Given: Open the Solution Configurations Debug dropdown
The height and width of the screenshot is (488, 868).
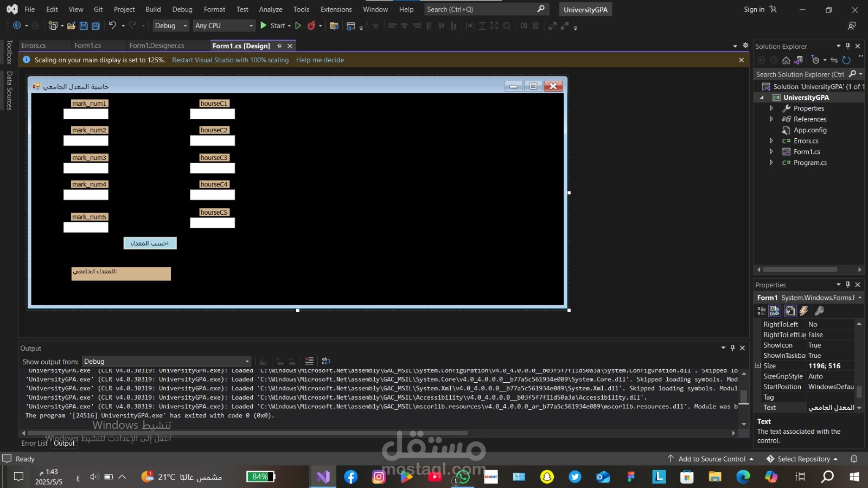Looking at the screenshot, I should coord(170,25).
